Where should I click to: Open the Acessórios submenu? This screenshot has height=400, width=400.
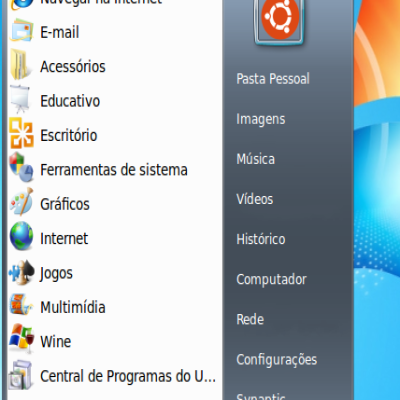[73, 67]
